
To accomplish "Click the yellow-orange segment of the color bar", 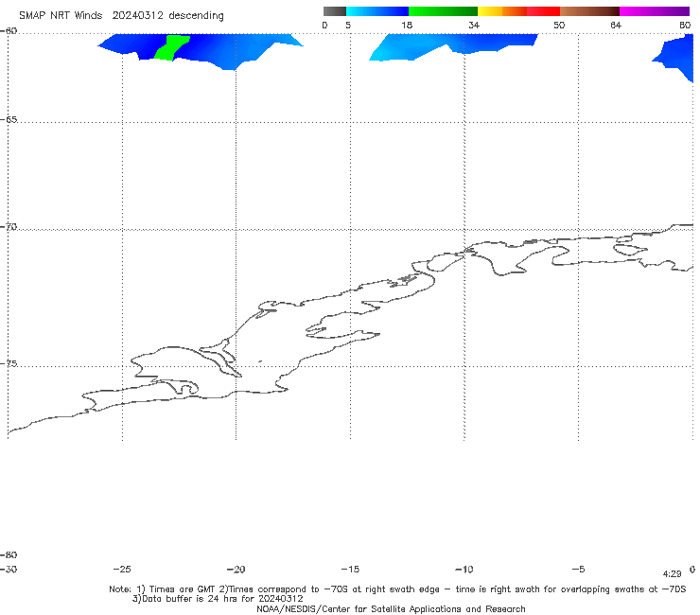I will 502,11.
